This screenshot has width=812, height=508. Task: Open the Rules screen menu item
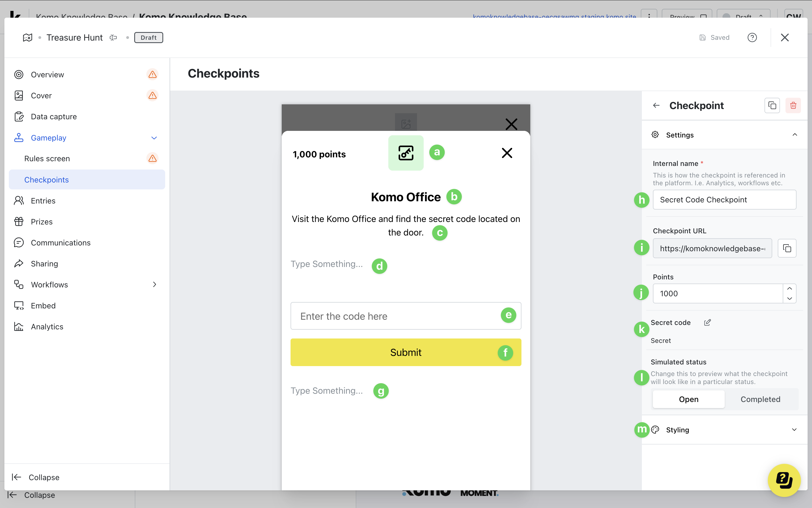[47, 158]
